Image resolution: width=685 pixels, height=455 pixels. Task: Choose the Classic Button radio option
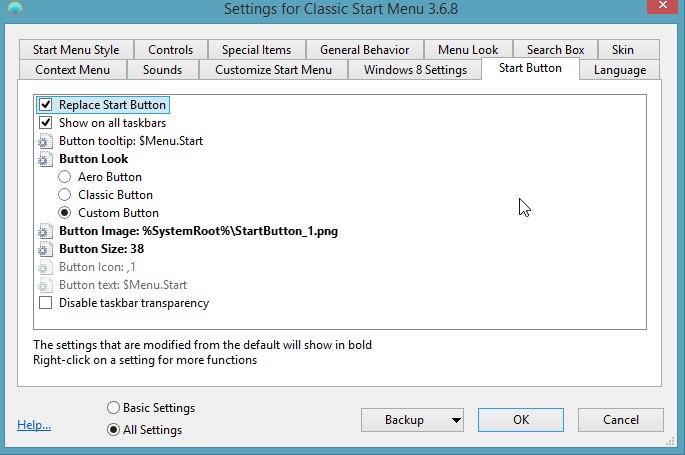coord(65,195)
